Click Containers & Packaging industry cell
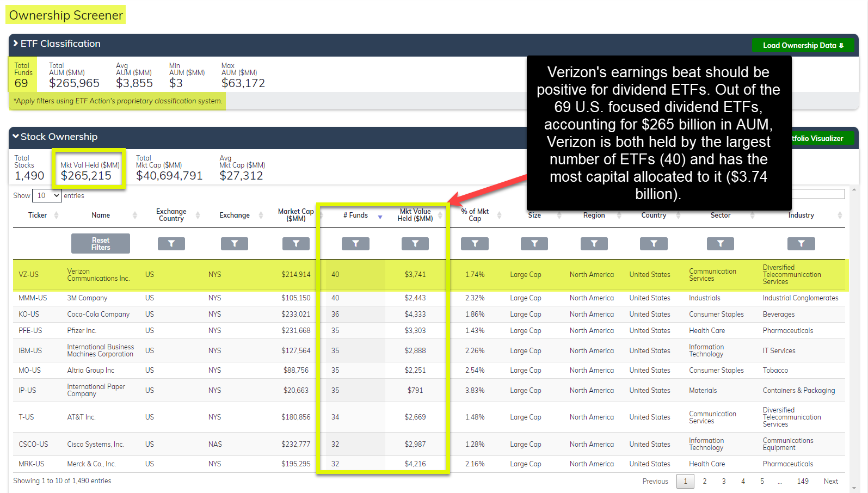The height and width of the screenshot is (493, 868). coord(799,391)
